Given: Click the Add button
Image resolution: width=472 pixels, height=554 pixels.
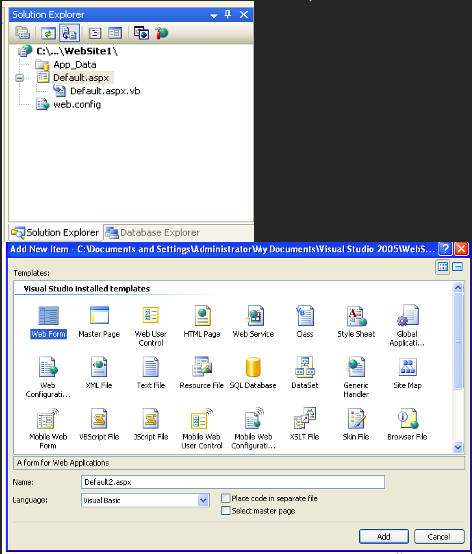Looking at the screenshot, I should click(384, 536).
